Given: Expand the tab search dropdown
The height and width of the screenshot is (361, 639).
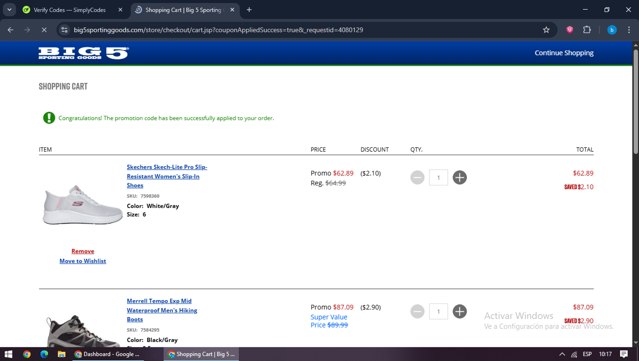Looking at the screenshot, I should 9,10.
